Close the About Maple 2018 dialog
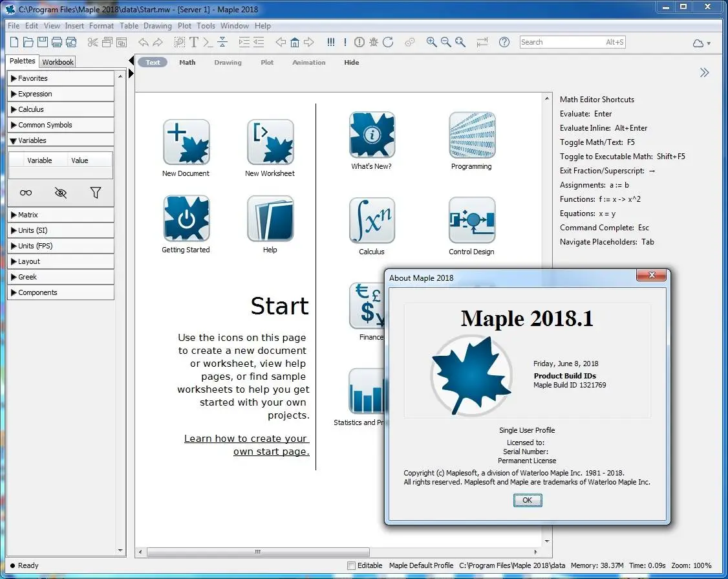 click(x=652, y=275)
